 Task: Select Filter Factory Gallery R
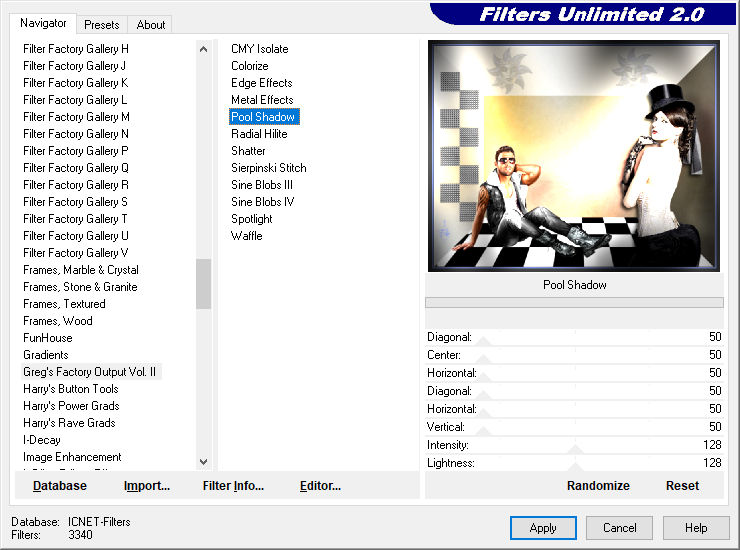click(76, 185)
